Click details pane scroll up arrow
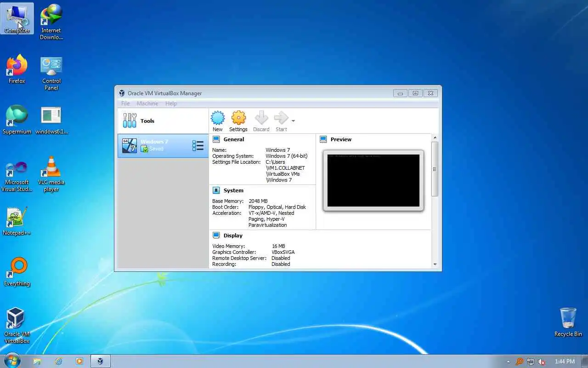 point(435,138)
